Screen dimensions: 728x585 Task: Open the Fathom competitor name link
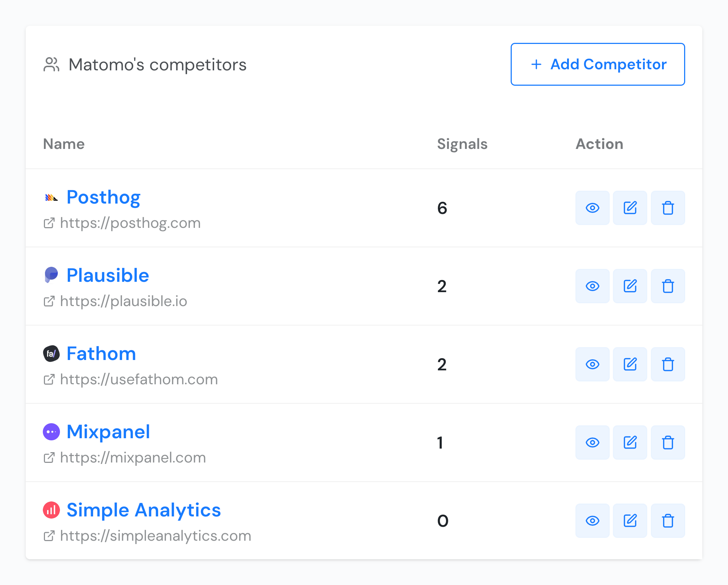pyautogui.click(x=101, y=354)
